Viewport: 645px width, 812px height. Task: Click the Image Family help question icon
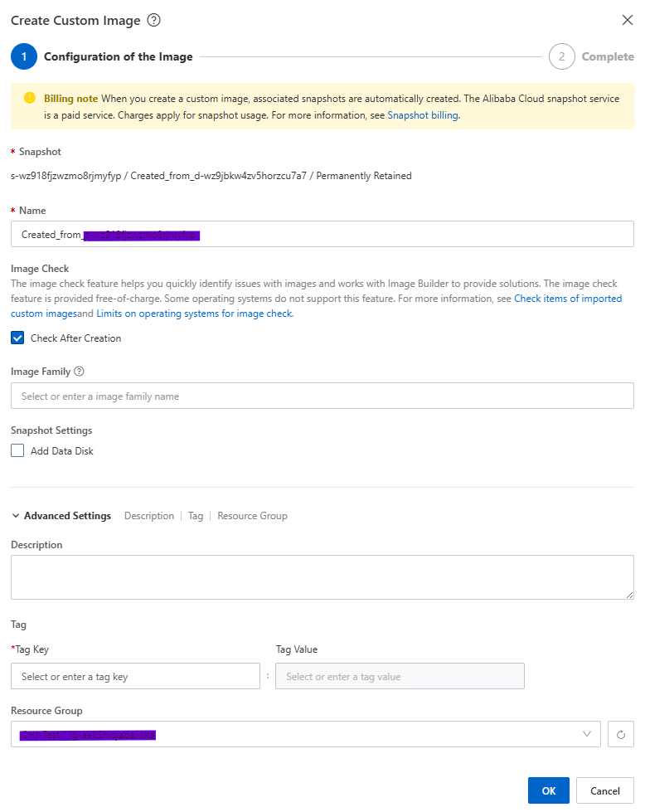[80, 372]
